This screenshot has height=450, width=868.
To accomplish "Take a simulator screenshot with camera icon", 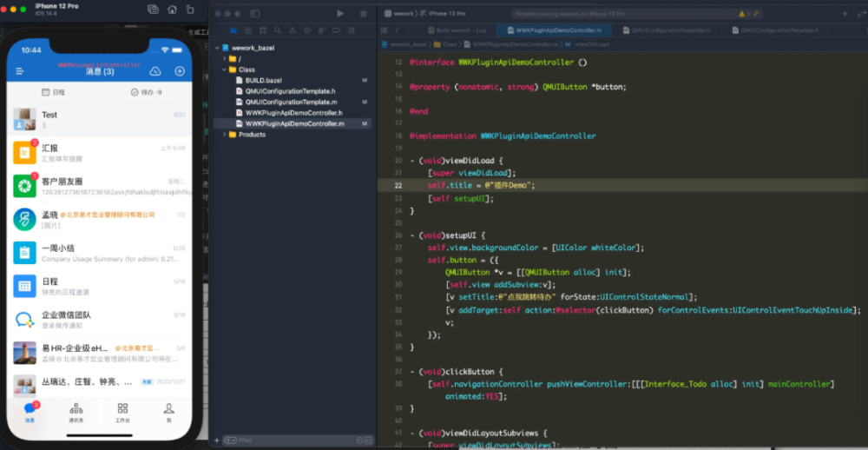I will [154, 9].
